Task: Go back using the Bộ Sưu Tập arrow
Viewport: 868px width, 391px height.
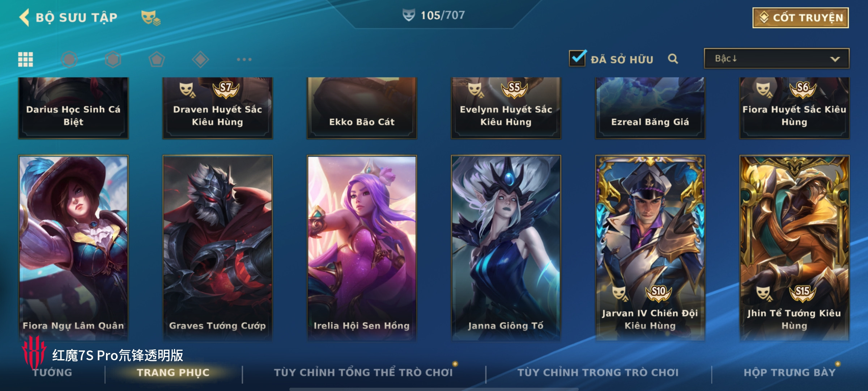Action: point(25,17)
